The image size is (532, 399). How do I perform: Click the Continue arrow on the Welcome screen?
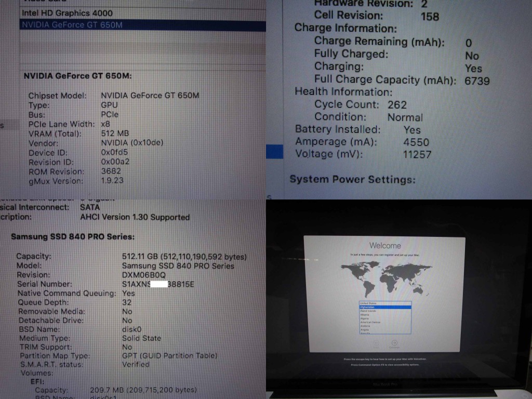tap(394, 343)
